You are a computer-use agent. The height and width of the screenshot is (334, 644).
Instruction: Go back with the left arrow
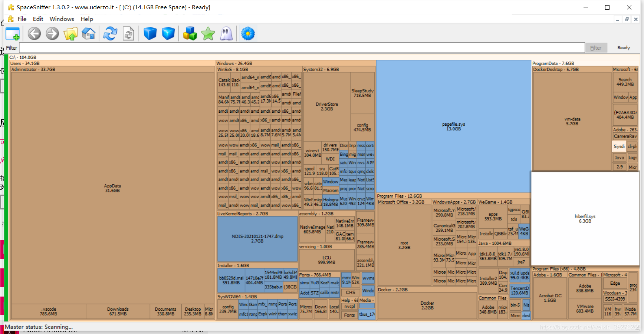(34, 34)
